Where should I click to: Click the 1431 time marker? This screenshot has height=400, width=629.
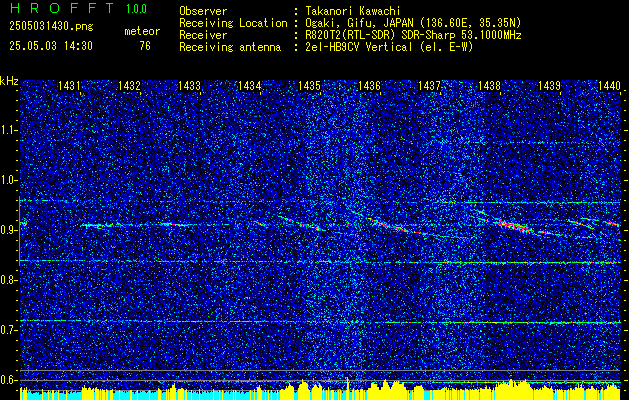69,85
